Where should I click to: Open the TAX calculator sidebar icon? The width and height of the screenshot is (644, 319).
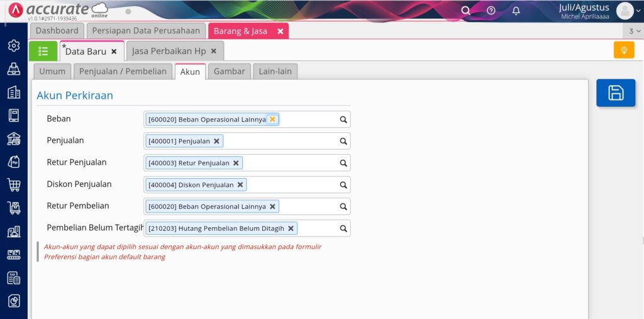(x=14, y=278)
